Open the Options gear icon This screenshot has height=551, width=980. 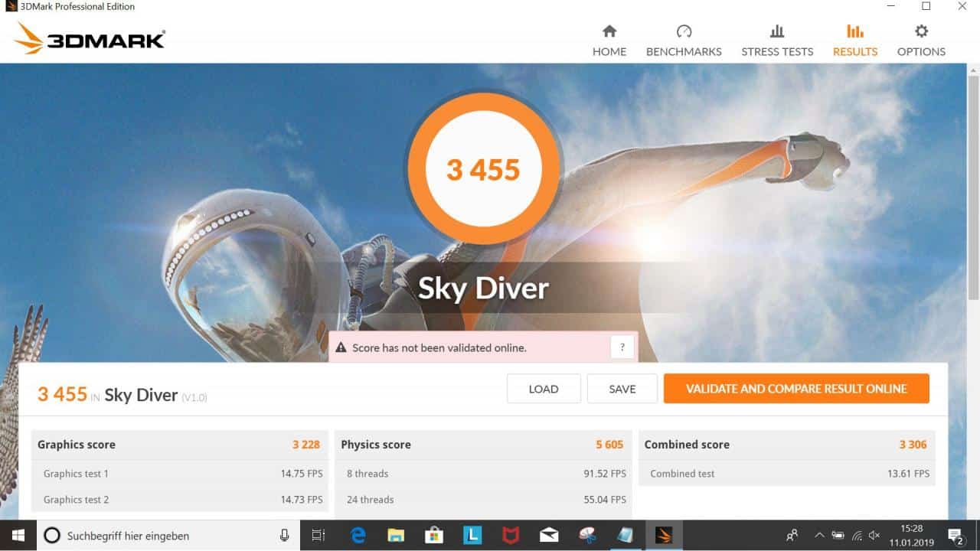920,31
